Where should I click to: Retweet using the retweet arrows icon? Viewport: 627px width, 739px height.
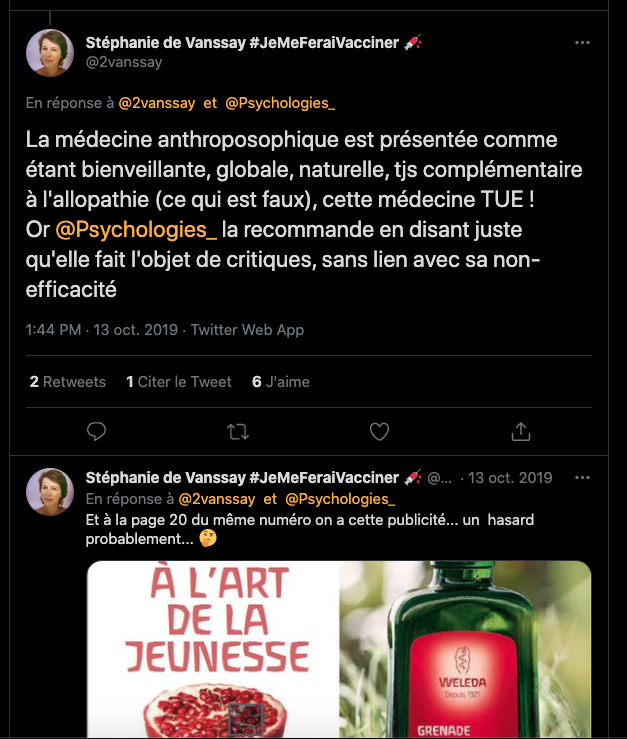(x=238, y=431)
